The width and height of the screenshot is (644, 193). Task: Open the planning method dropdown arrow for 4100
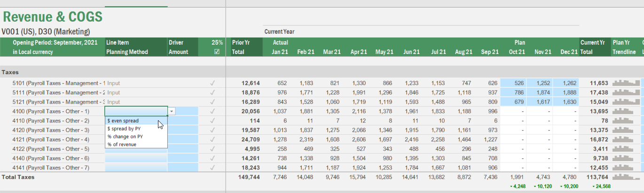point(172,111)
